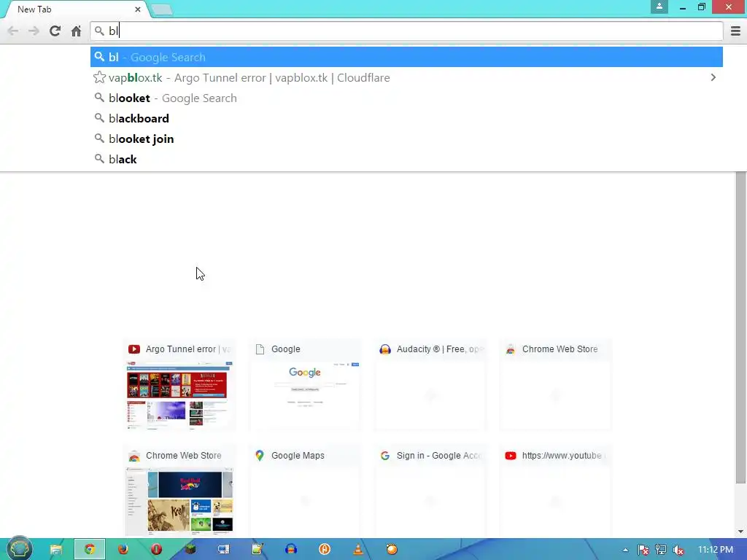Open the orange round icon after VLC

[392, 550]
